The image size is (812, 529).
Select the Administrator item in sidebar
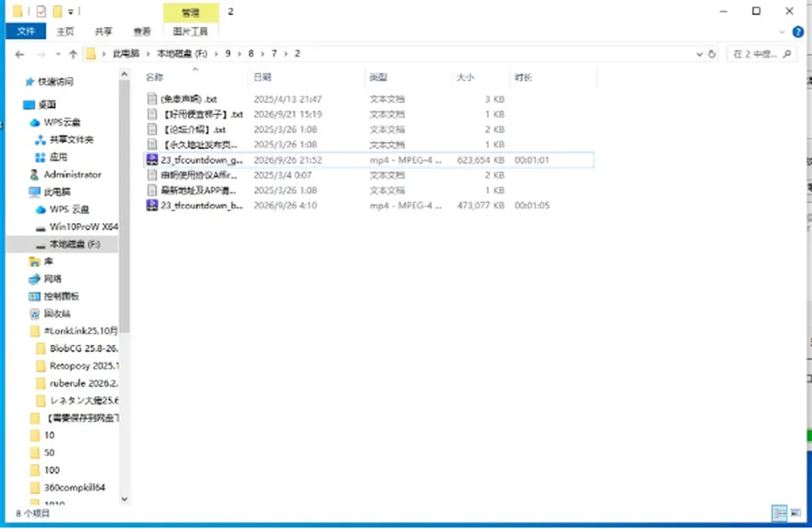pos(66,174)
